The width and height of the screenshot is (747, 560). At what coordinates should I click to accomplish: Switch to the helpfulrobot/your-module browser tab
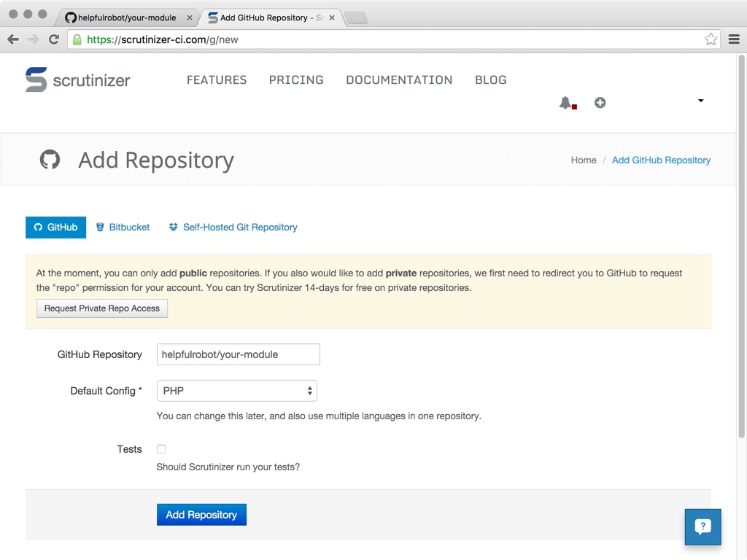click(x=126, y=17)
